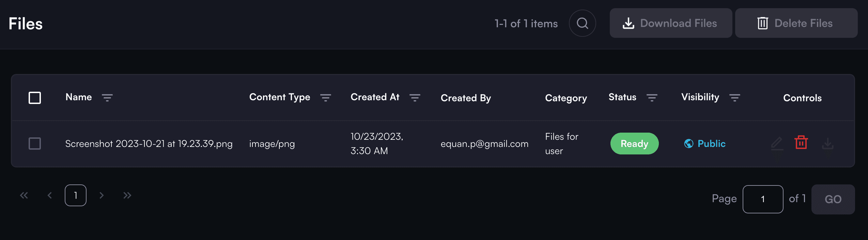868x240 pixels.
Task: Click the Delete Files button
Action: (x=796, y=23)
